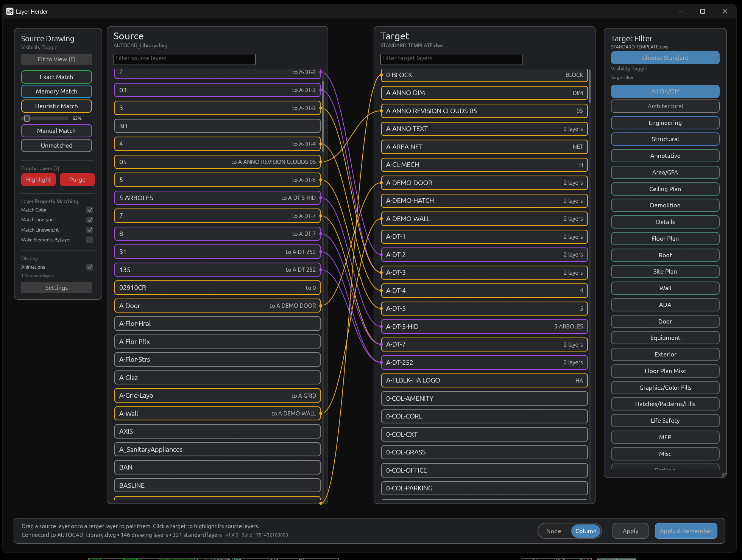The height and width of the screenshot is (560, 742).
Task: Select source layer 02910CR
Action: tap(217, 288)
